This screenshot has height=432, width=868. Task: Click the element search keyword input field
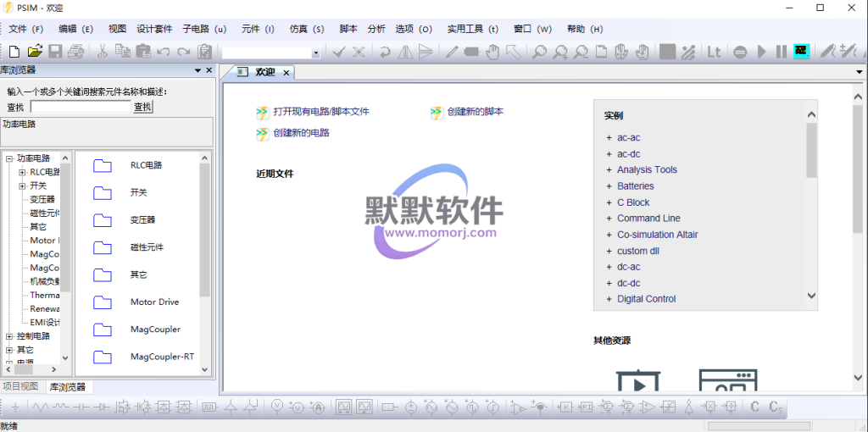click(x=81, y=108)
